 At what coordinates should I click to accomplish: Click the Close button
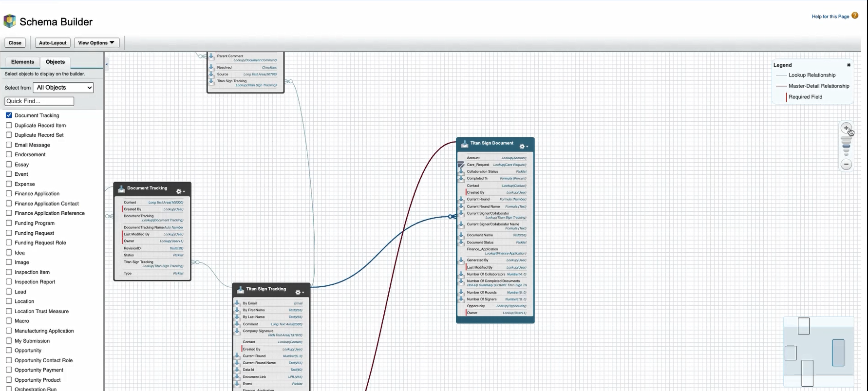pyautogui.click(x=15, y=43)
